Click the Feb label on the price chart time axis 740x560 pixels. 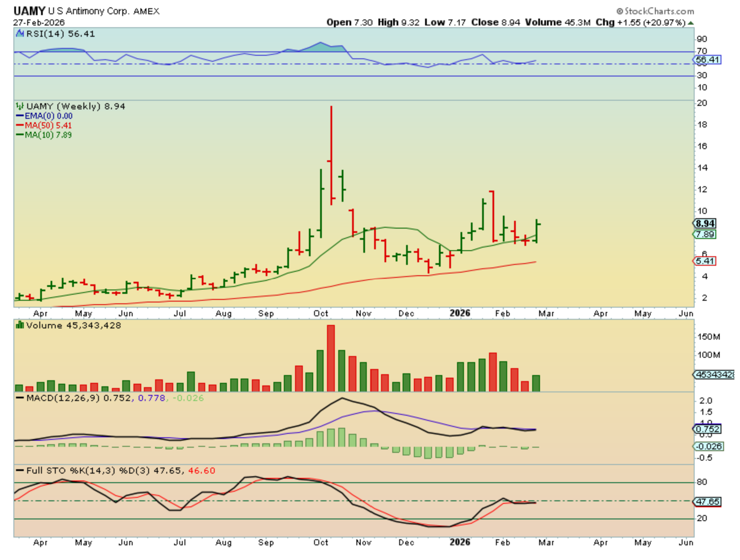[502, 313]
